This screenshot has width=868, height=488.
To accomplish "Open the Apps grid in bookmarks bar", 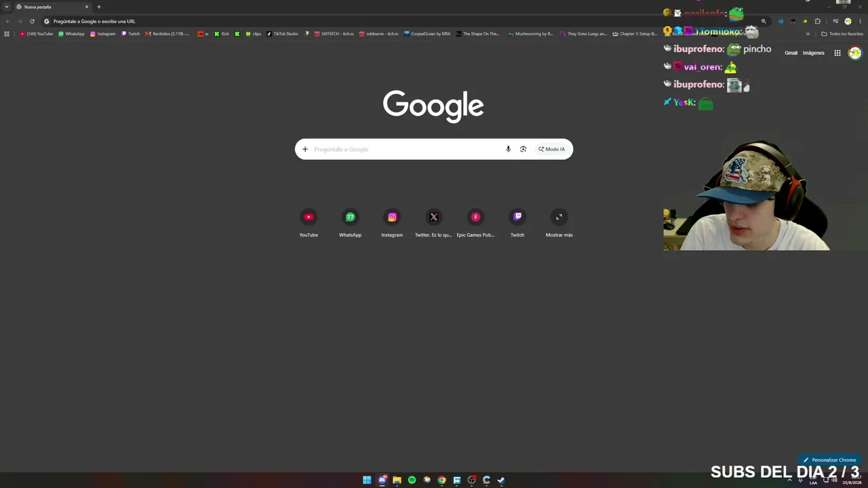I will (7, 34).
